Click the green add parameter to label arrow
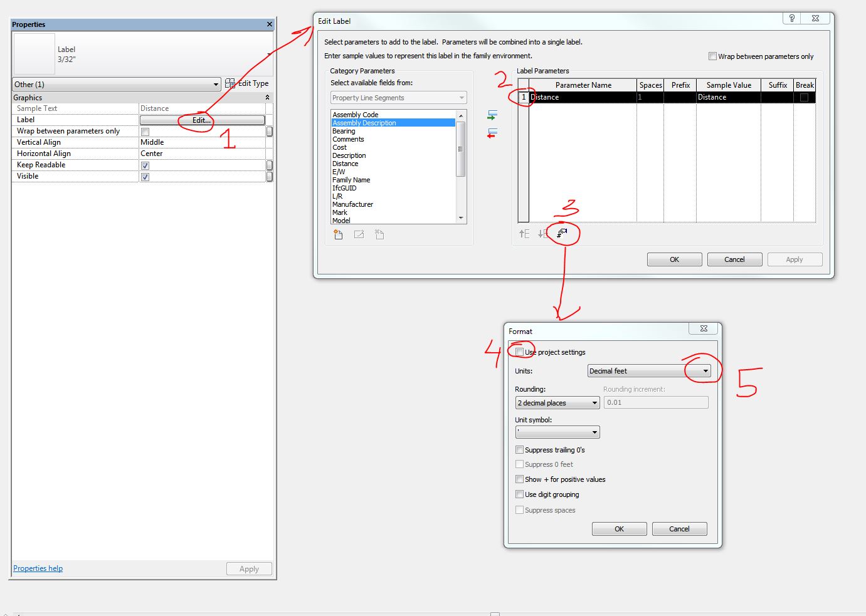 tap(492, 115)
